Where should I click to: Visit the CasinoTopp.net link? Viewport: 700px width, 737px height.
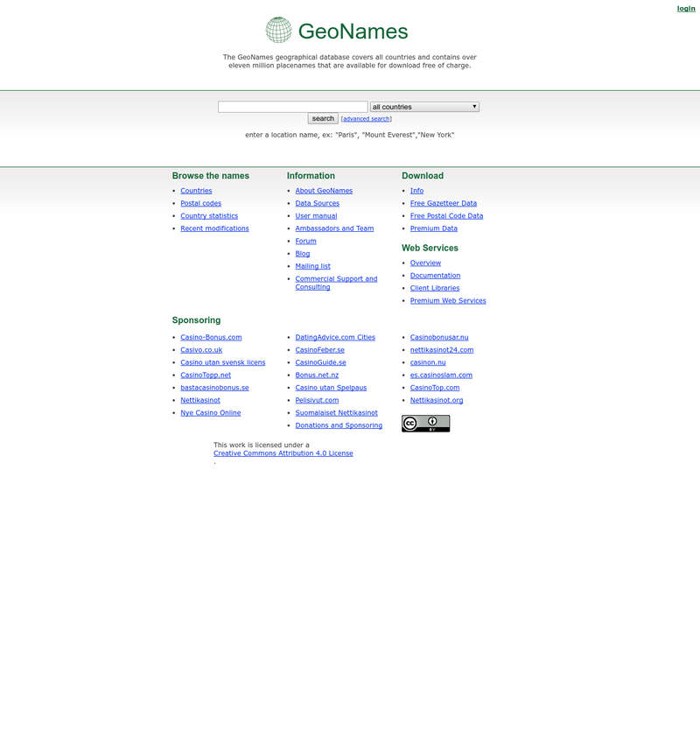(206, 376)
